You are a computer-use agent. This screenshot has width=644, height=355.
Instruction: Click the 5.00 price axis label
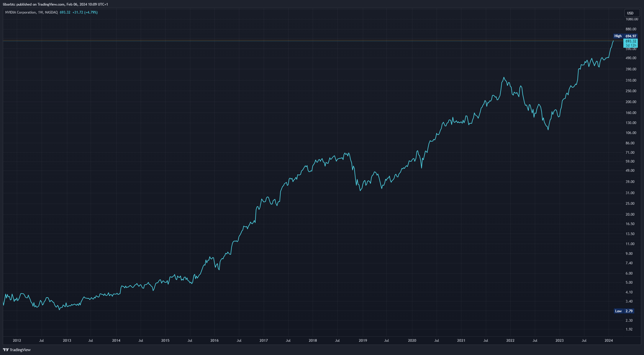click(629, 283)
